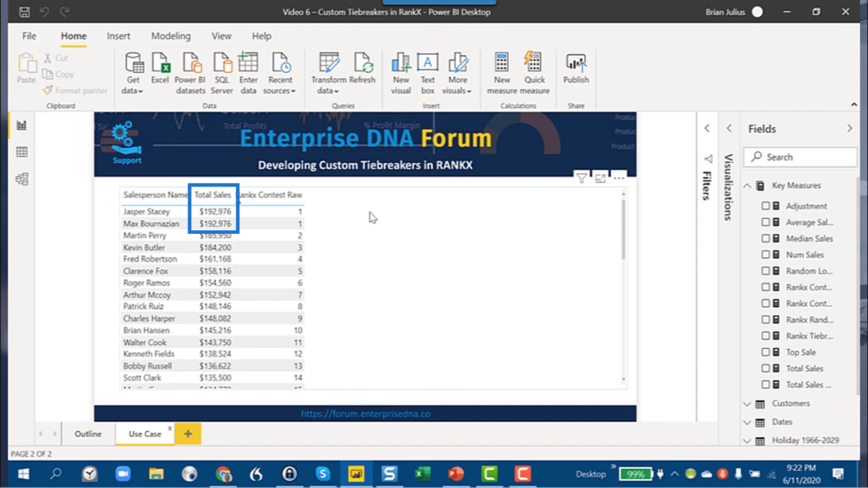Select the View ribbon tab
The height and width of the screenshot is (488, 868).
pyautogui.click(x=221, y=36)
